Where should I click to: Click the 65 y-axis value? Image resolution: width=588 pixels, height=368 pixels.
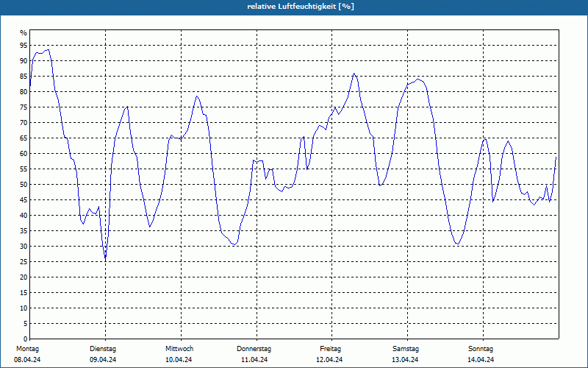pos(24,138)
